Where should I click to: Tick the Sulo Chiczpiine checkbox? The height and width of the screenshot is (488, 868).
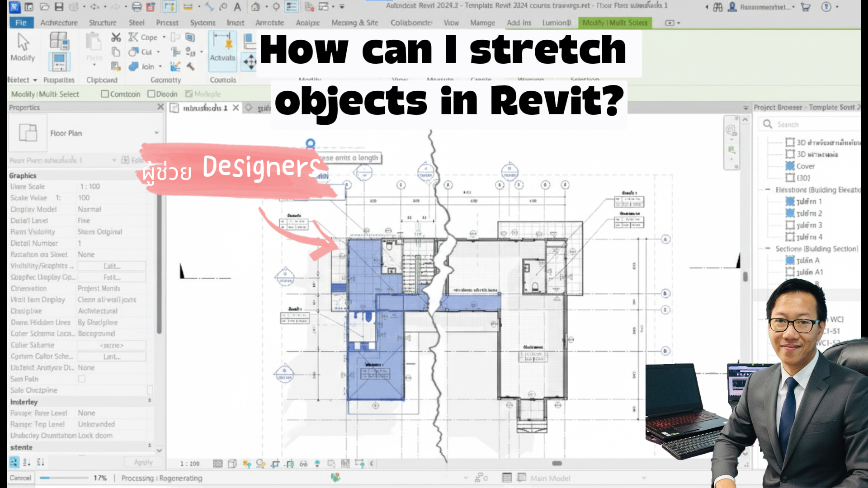click(x=150, y=390)
